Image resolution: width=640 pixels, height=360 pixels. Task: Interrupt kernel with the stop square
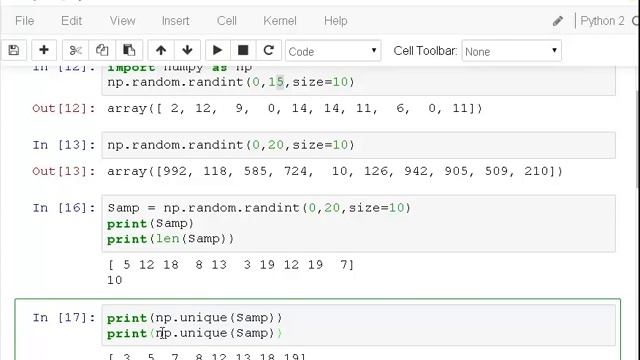tap(243, 50)
